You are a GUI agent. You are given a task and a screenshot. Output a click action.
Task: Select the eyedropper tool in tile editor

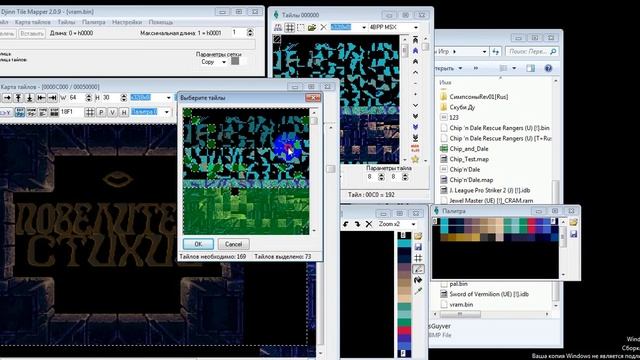(418, 291)
